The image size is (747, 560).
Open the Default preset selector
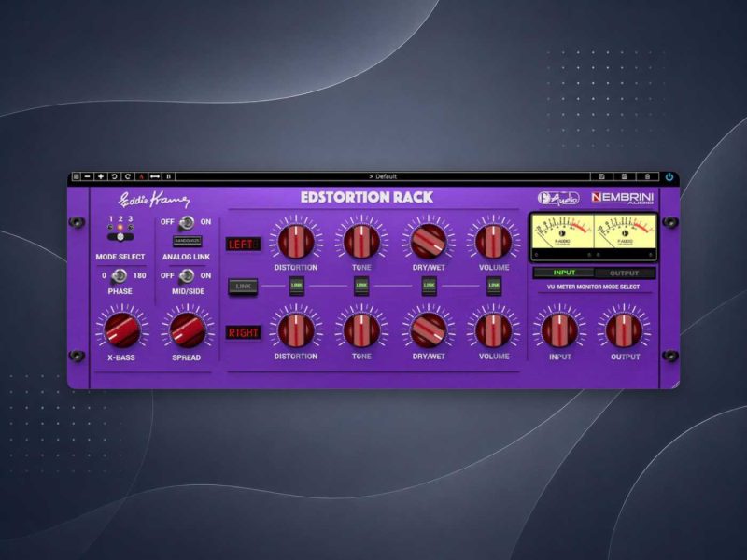383,176
